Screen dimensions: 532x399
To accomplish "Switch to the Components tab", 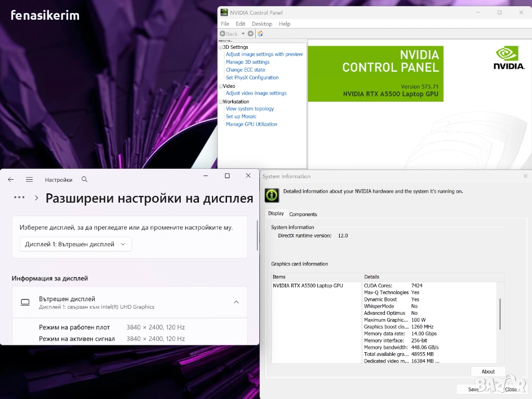I will [303, 214].
